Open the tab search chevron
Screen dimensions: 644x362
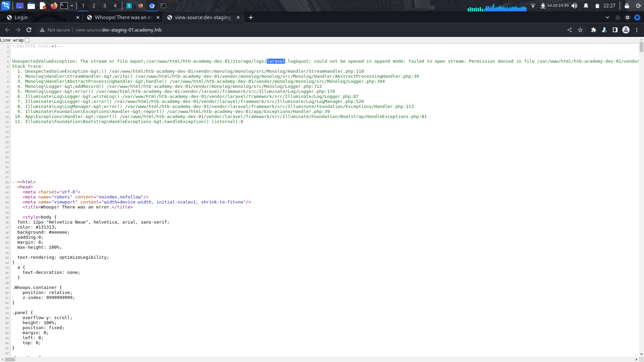607,17
